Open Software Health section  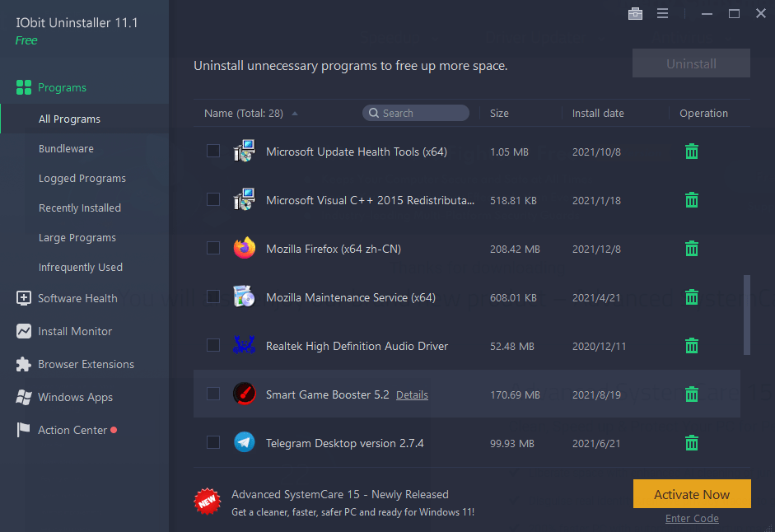pos(77,299)
